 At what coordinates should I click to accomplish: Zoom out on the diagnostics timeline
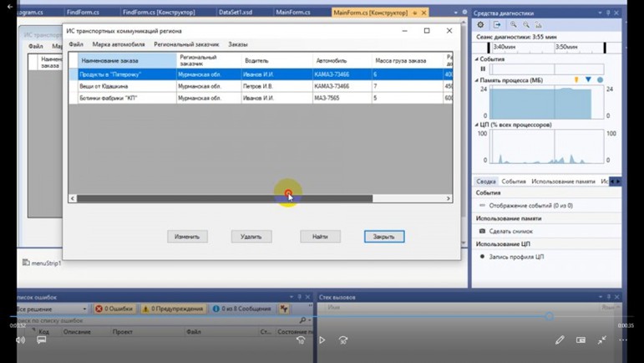(526, 25)
